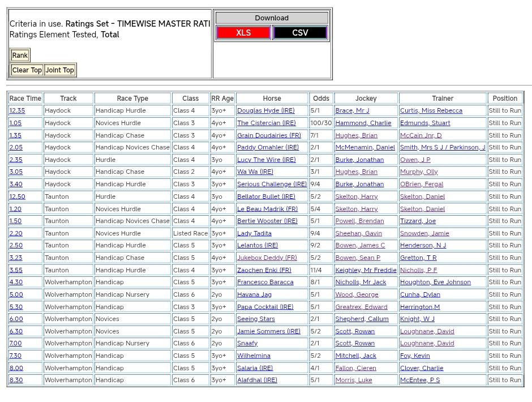532x402 pixels.
Task: Open the 12.35 Haydock race time link
Action: click(x=17, y=111)
